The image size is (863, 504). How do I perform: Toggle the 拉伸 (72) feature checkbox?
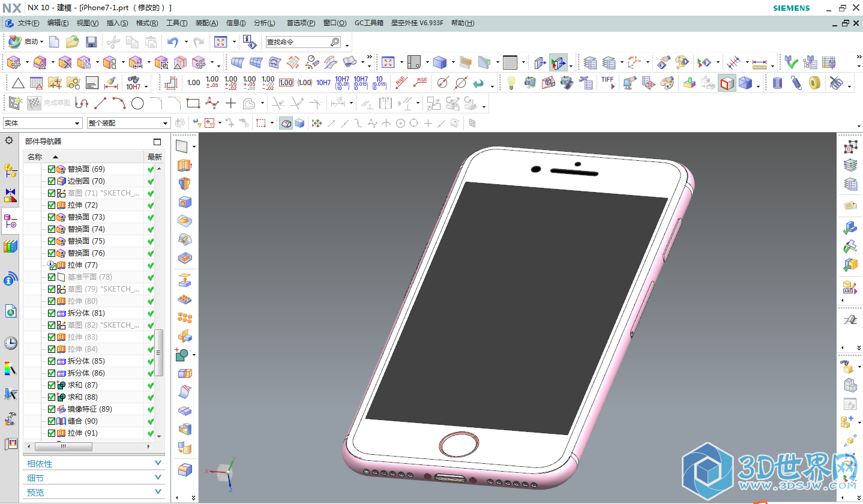point(51,205)
